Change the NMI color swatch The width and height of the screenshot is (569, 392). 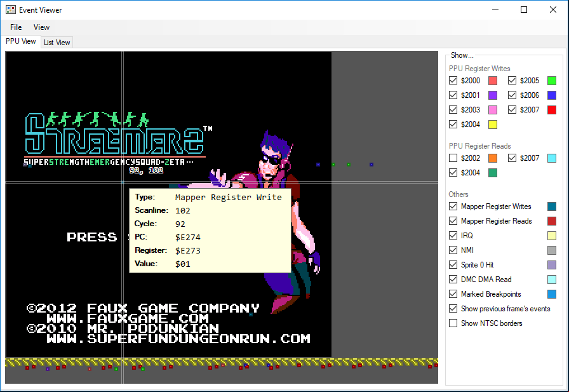(x=552, y=250)
